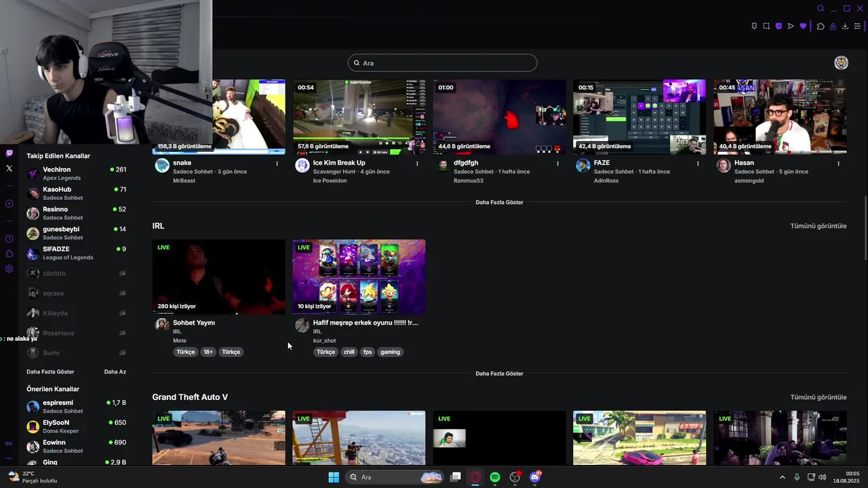
Task: Open gunesbeybi channel row
Action: point(76,233)
